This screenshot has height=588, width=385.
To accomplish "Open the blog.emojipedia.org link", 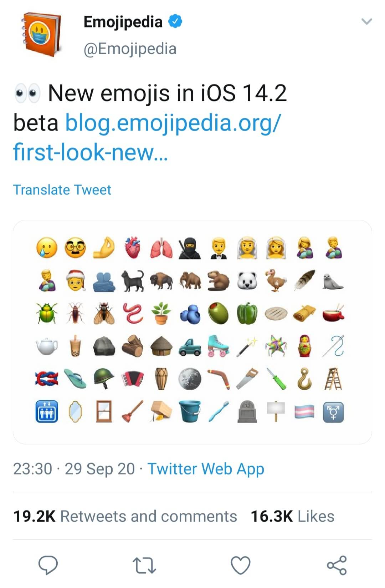I will [173, 123].
